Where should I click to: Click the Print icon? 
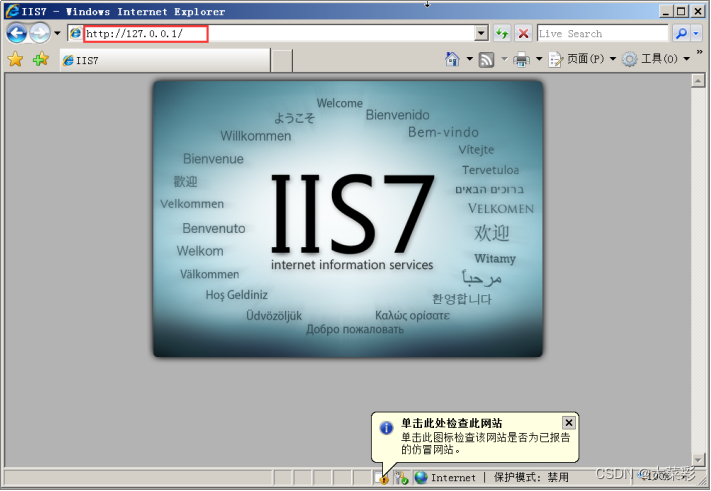(x=521, y=59)
